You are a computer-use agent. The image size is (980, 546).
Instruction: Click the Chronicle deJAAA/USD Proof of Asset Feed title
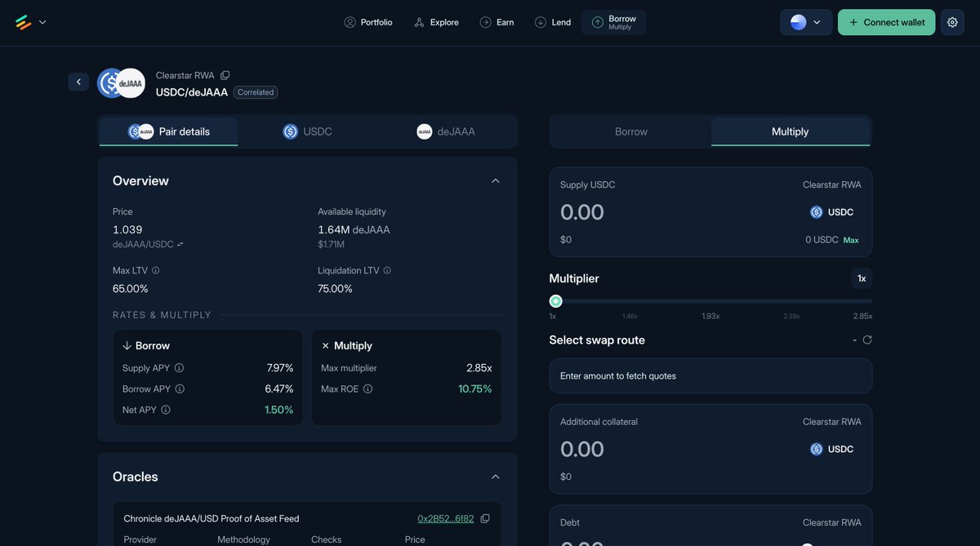click(x=212, y=518)
